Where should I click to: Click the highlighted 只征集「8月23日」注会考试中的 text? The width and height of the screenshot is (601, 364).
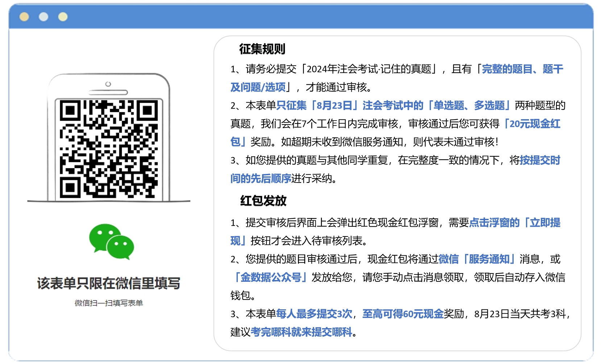click(x=350, y=105)
